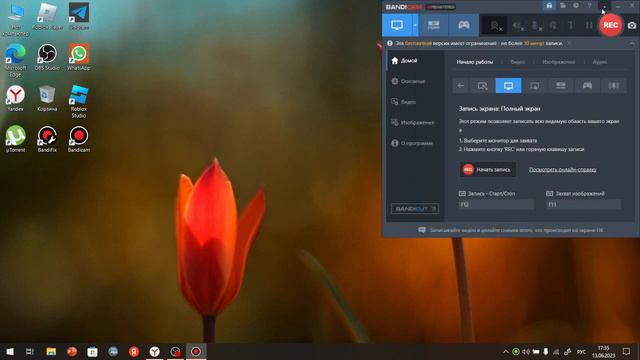Open the notification center icon
The width and height of the screenshot is (640, 360).
coord(627,351)
